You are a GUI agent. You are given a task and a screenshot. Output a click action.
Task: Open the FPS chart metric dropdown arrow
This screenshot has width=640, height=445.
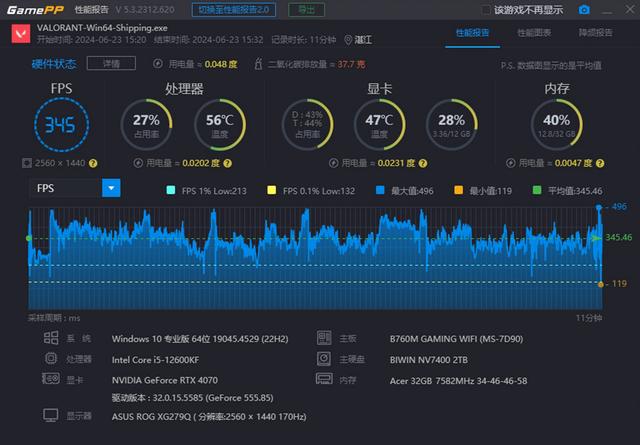(111, 188)
